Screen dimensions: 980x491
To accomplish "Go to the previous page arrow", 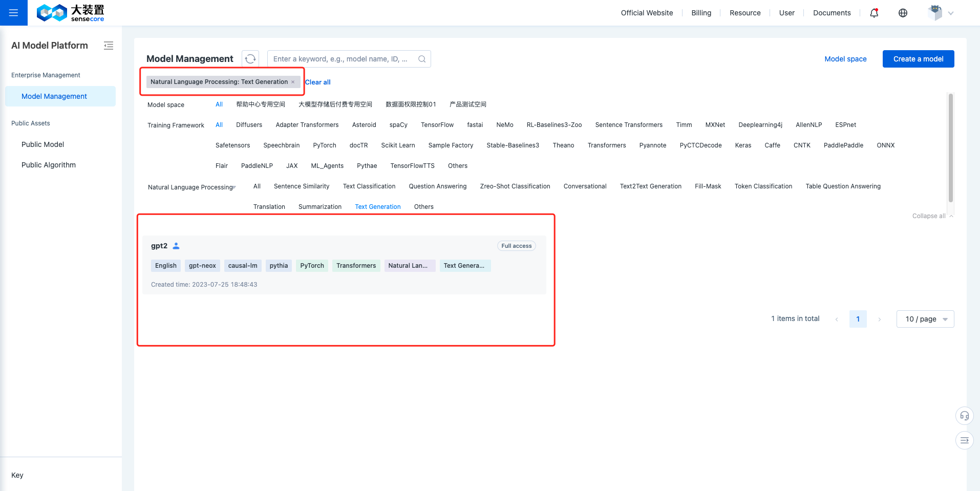I will pos(837,319).
